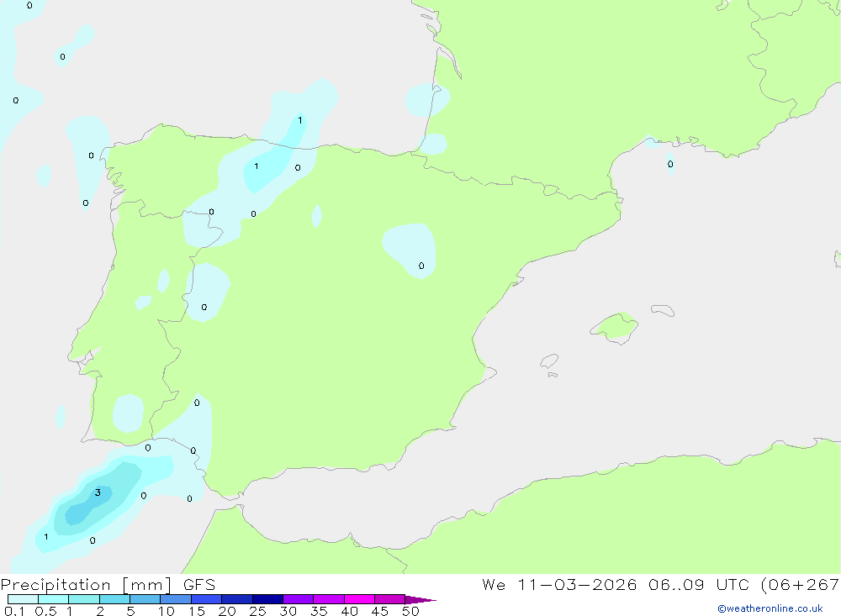This screenshot has width=841, height=616.
Task: Select the '40' legend scale label
Action: tap(349, 611)
